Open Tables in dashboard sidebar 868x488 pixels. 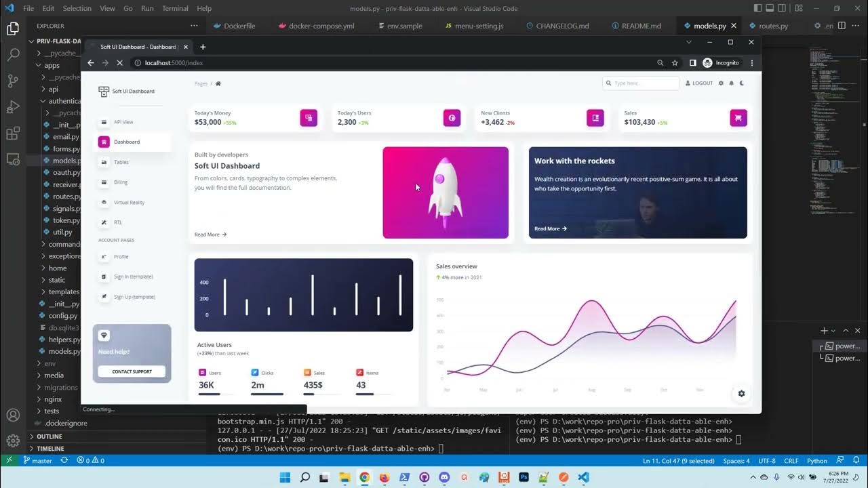(x=121, y=162)
